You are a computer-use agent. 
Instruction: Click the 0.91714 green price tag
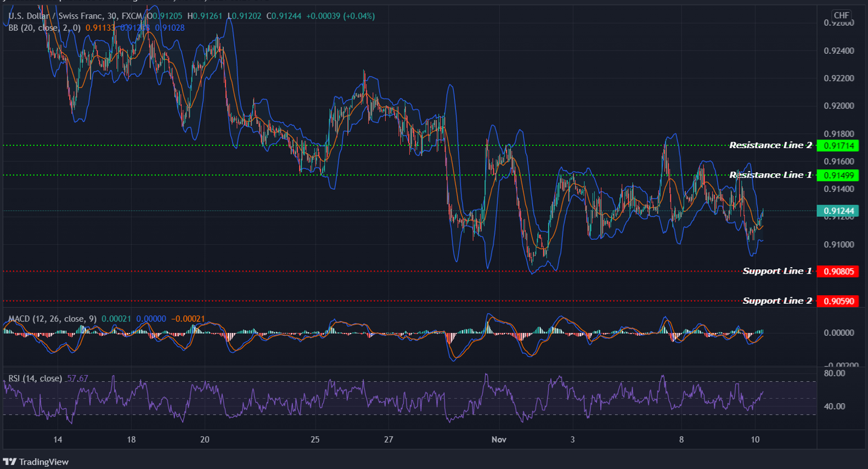(x=838, y=145)
